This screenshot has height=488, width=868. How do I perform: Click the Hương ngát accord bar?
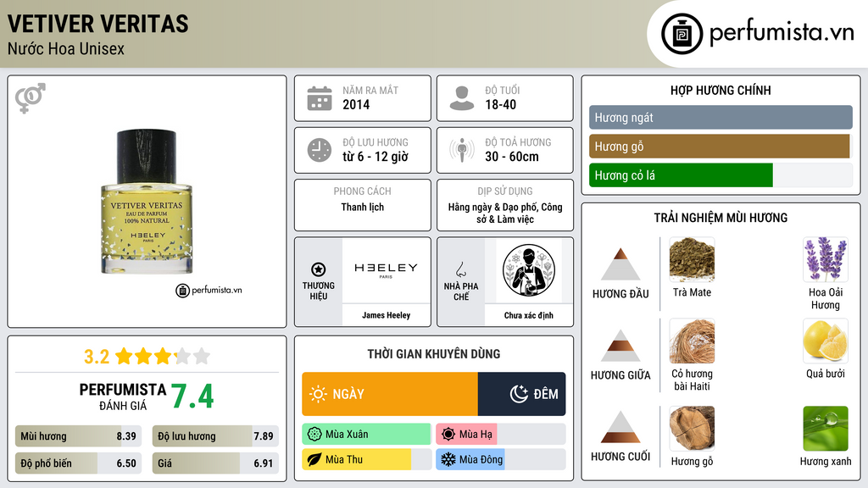pos(721,117)
